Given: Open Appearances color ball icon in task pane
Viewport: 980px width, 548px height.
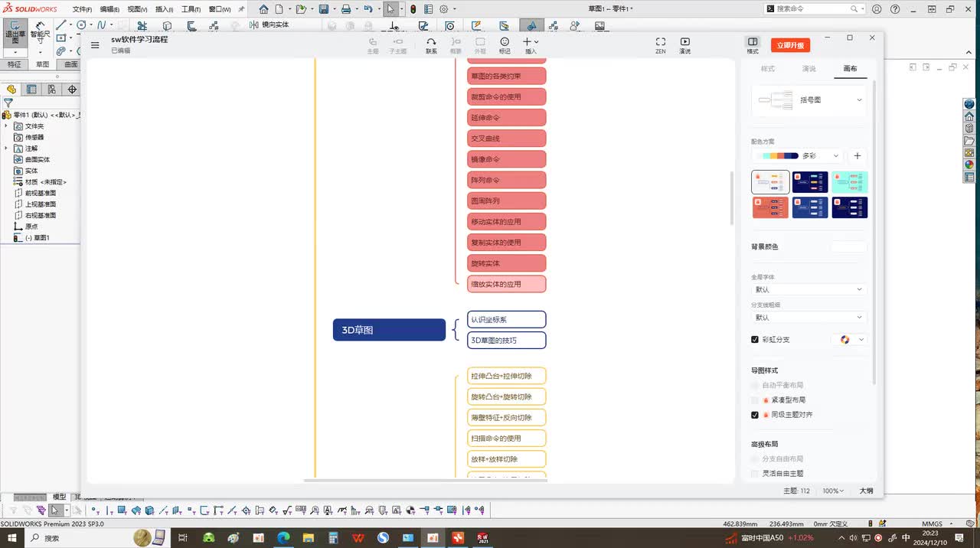Looking at the screenshot, I should click(x=969, y=165).
